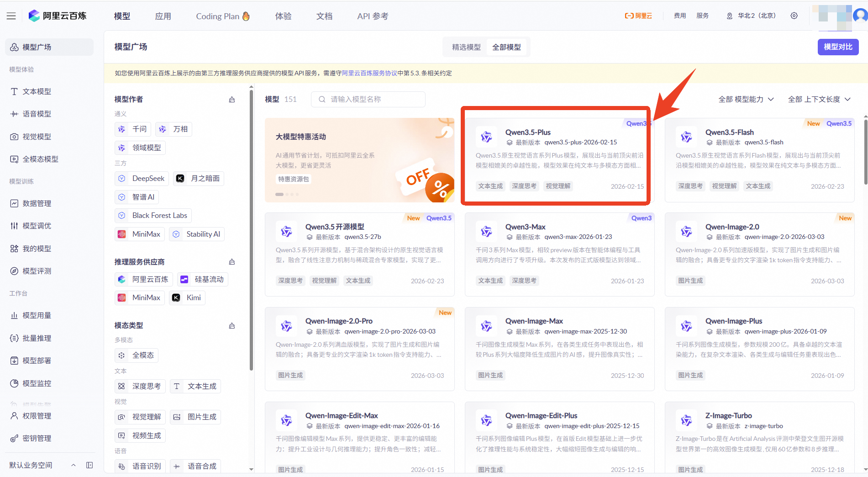Open the Qwen-Image-2.0-Pro model card
The image size is (868, 477).
click(x=359, y=349)
